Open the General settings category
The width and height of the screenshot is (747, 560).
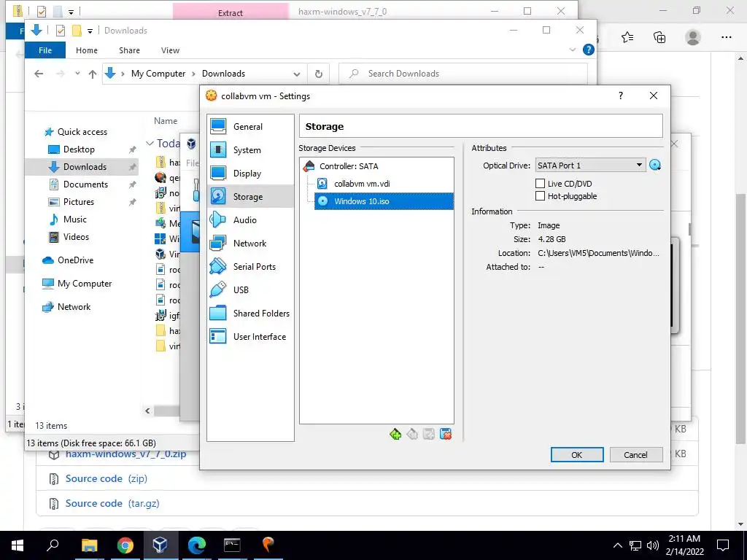pyautogui.click(x=250, y=127)
